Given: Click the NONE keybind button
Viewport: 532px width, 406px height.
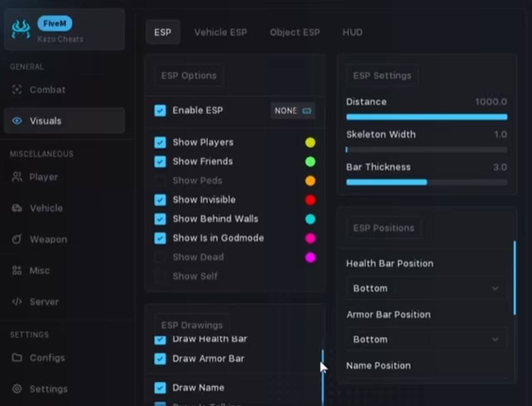Looking at the screenshot, I should 293,111.
